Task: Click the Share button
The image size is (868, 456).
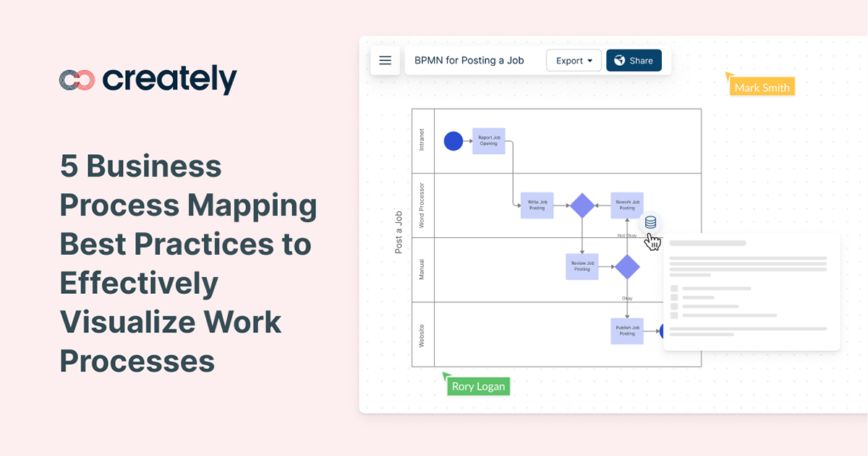Action: click(634, 61)
